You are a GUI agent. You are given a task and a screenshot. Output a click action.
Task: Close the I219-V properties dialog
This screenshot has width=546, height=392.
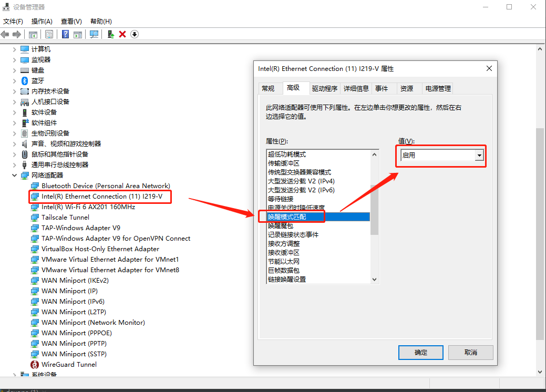click(489, 69)
